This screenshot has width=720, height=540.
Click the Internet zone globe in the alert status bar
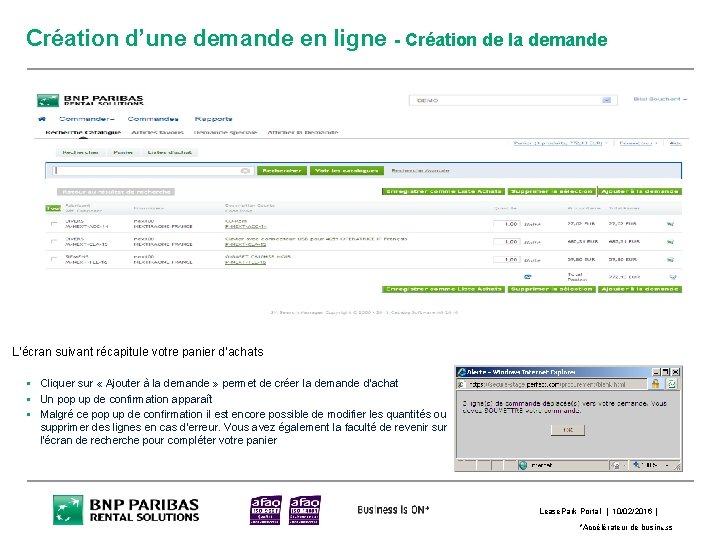523,465
